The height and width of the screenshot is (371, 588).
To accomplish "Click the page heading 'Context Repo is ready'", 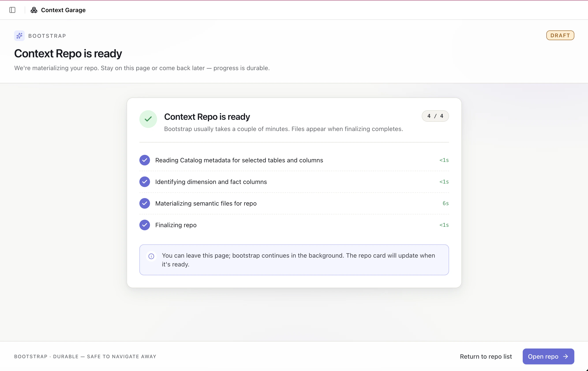I will [x=68, y=54].
